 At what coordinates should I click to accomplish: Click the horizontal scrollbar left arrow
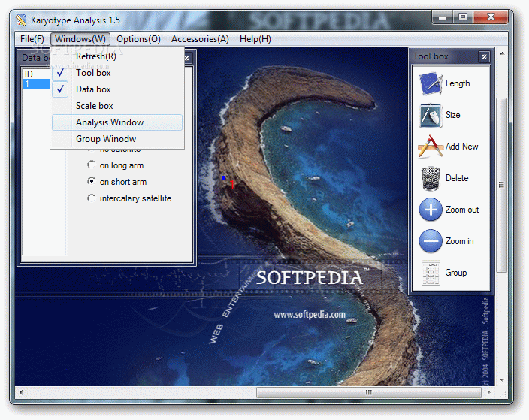click(x=21, y=392)
